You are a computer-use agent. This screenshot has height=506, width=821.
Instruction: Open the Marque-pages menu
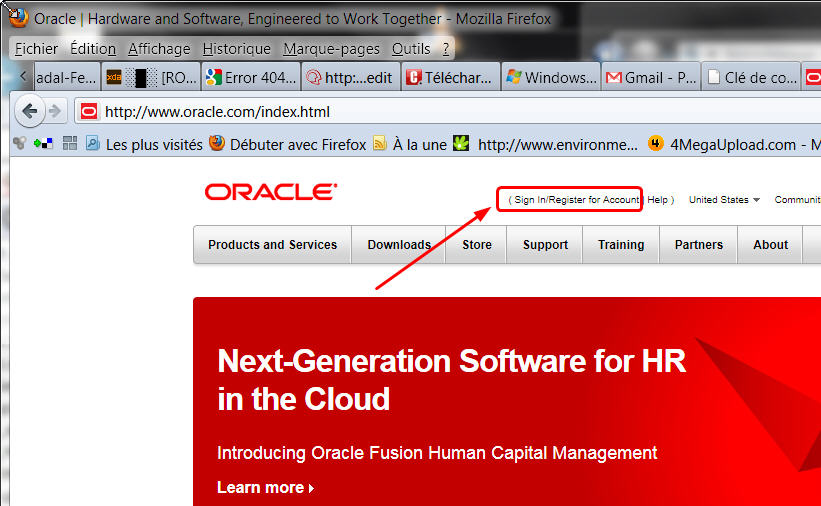pos(331,49)
